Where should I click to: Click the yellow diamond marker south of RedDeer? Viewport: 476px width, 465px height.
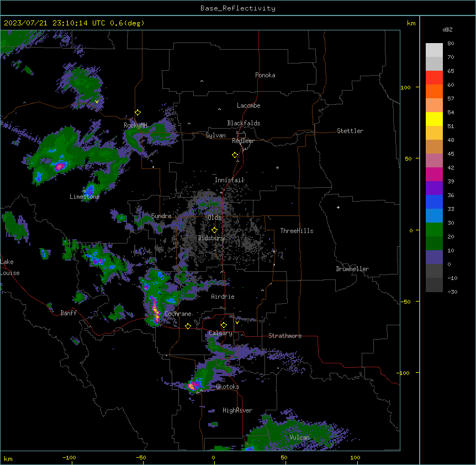point(235,155)
